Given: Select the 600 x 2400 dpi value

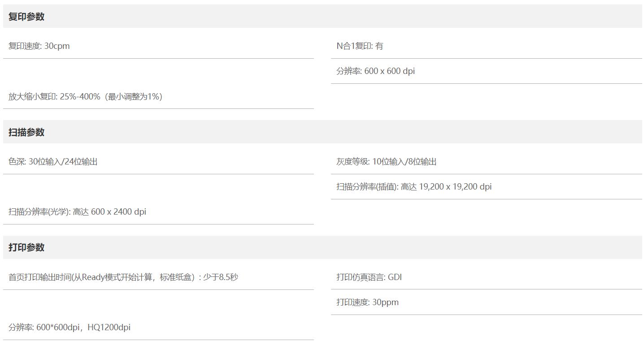Looking at the screenshot, I should pos(118,212).
